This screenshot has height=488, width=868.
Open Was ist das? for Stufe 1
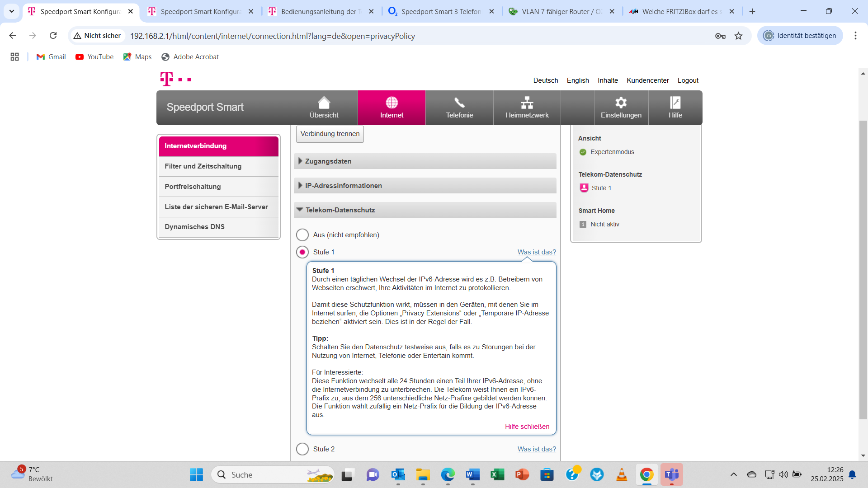click(537, 252)
